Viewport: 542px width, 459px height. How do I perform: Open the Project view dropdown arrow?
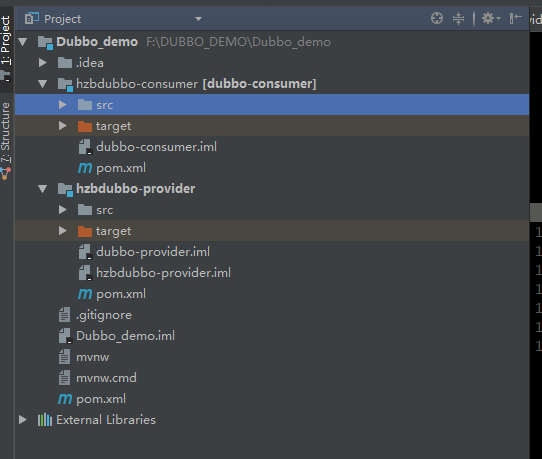click(x=198, y=19)
